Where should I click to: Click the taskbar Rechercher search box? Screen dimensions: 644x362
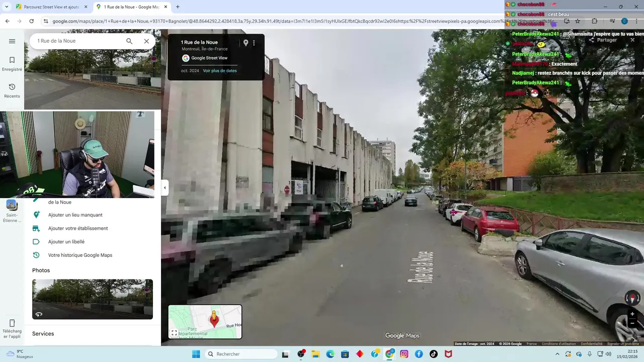tap(242, 354)
